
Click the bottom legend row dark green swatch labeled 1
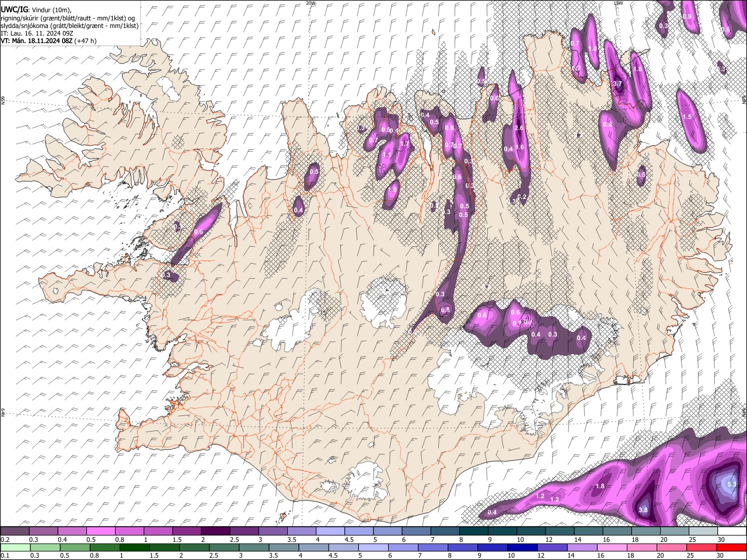134,547
